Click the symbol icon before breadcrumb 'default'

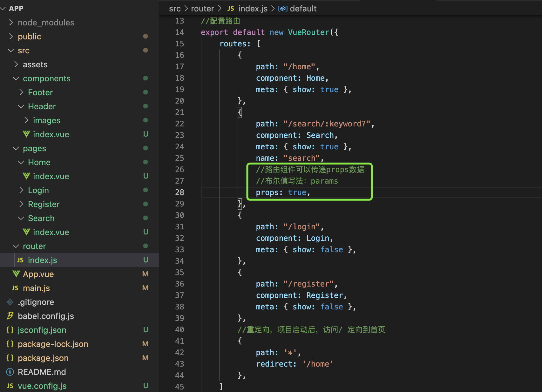[283, 9]
